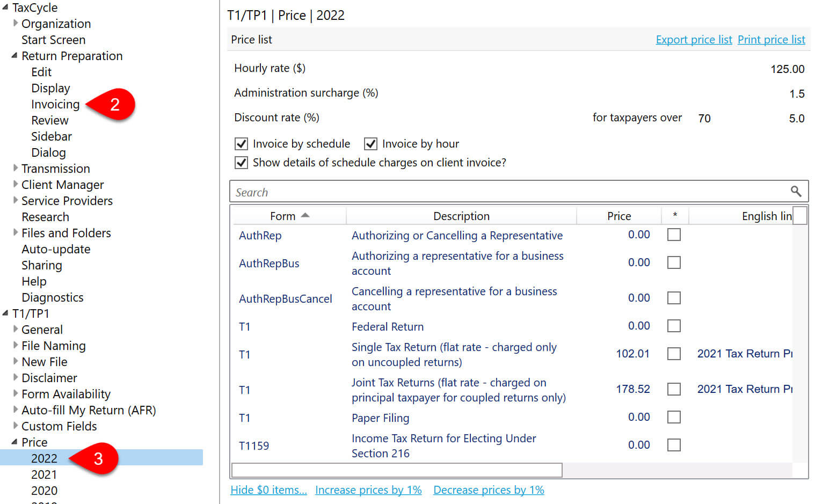Open the Invoicing options page
Image resolution: width=815 pixels, height=504 pixels.
pyautogui.click(x=55, y=104)
